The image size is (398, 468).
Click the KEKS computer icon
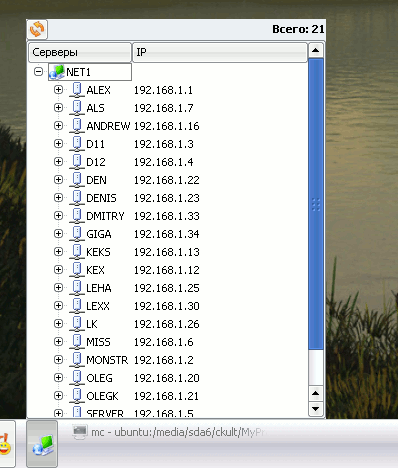(77, 252)
